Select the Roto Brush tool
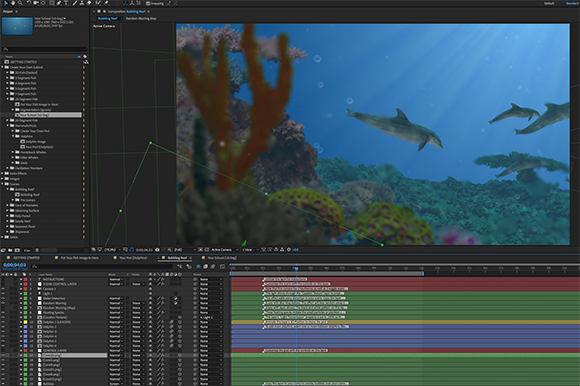Image resolution: width=580 pixels, height=386 pixels. coord(99,3)
